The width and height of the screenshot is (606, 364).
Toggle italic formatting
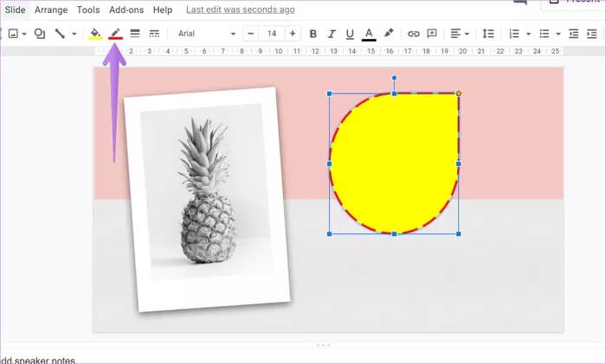click(332, 34)
